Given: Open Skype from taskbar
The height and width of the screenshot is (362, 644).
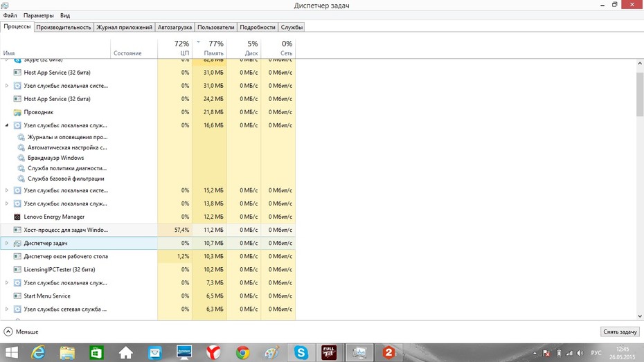Looking at the screenshot, I should pyautogui.click(x=301, y=352).
